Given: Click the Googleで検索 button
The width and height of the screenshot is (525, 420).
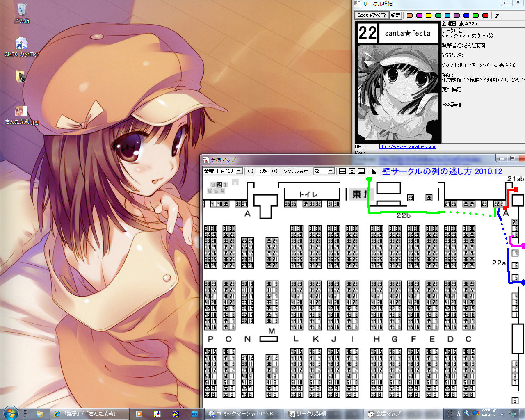Looking at the screenshot, I should (371, 15).
